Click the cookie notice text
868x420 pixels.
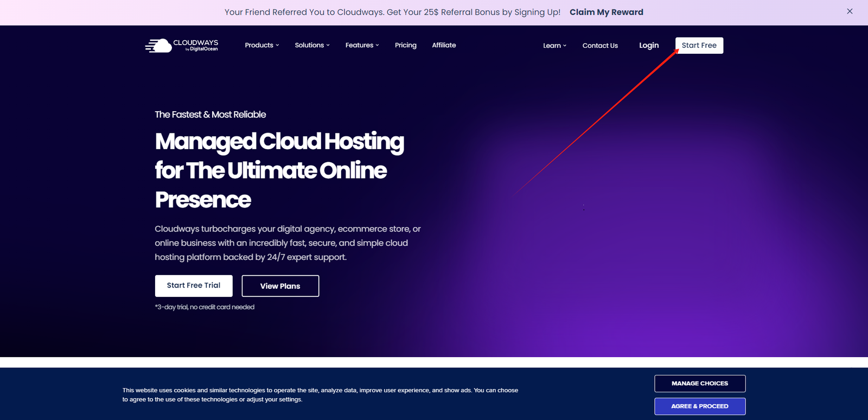(320, 394)
